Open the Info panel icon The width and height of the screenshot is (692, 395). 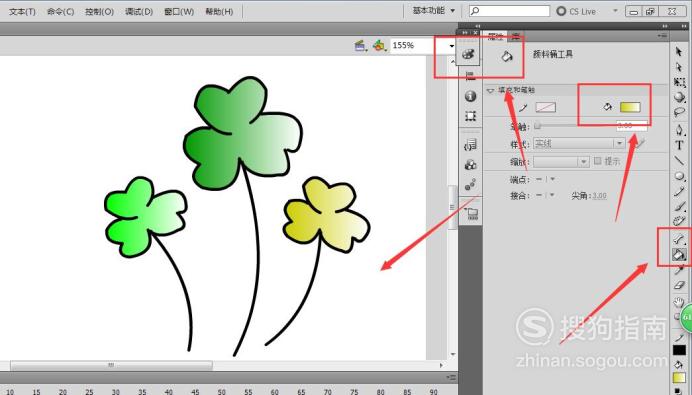coord(471,96)
